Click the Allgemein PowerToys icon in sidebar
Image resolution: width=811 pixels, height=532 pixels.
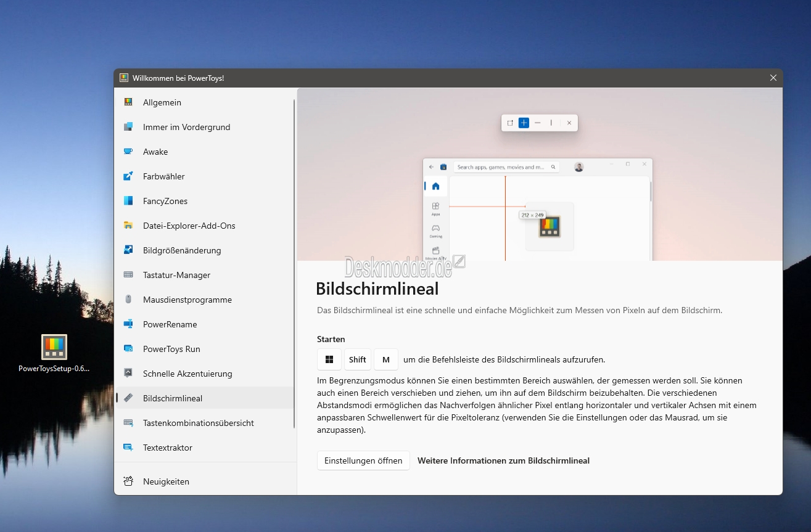coord(128,102)
